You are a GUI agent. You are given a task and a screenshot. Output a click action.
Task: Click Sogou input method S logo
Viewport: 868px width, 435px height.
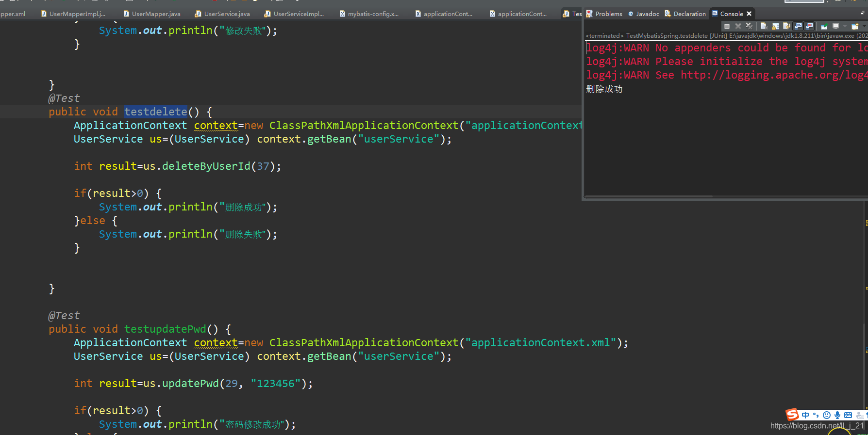click(792, 415)
